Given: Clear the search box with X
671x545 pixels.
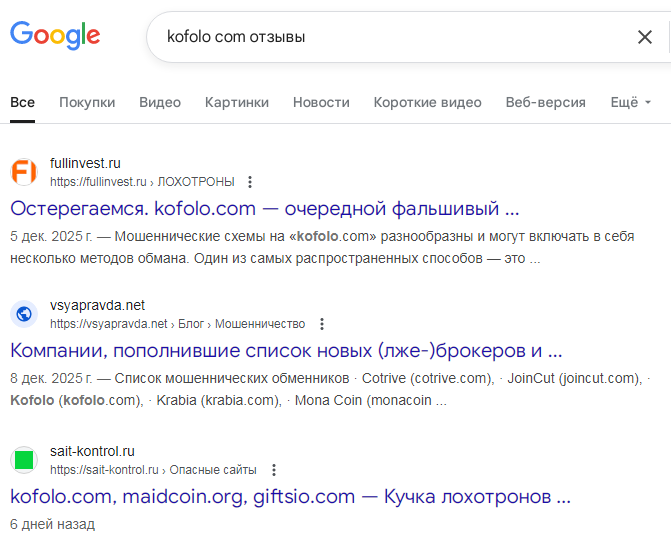Looking at the screenshot, I should pos(645,37).
